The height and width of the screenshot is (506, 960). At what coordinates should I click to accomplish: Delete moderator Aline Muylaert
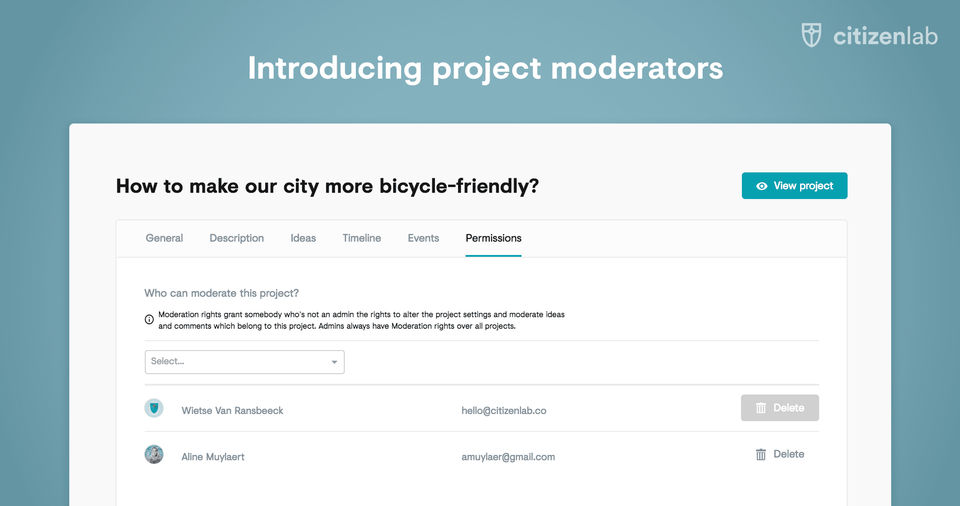[x=780, y=455]
